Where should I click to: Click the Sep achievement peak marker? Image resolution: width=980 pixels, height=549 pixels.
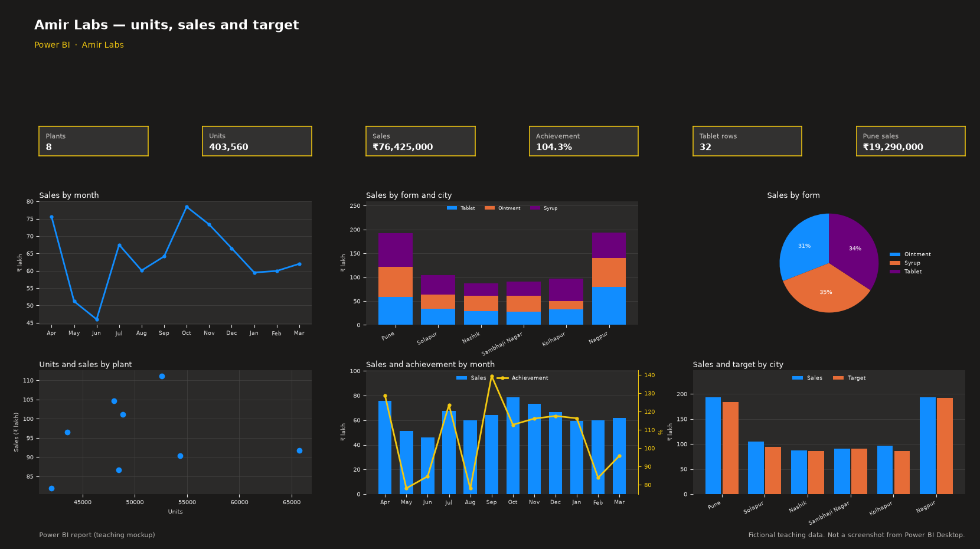(x=492, y=377)
